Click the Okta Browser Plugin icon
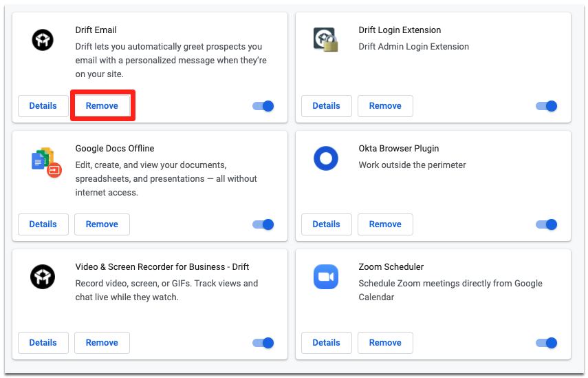Image resolution: width=588 pixels, height=378 pixels. [x=325, y=158]
